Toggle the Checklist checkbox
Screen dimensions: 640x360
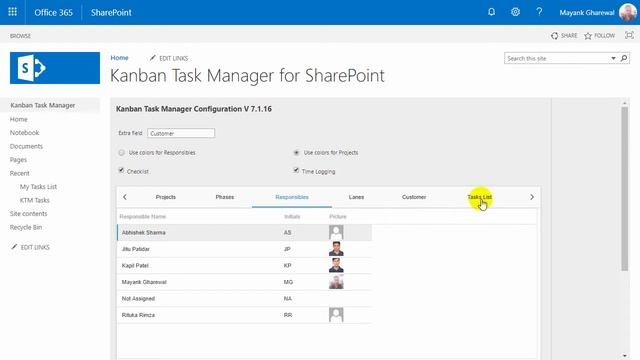click(121, 170)
